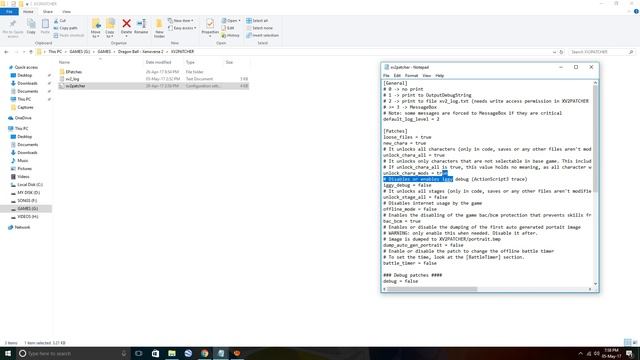The height and width of the screenshot is (360, 640).
Task: Click the taskbar search box
Action: click(73, 353)
